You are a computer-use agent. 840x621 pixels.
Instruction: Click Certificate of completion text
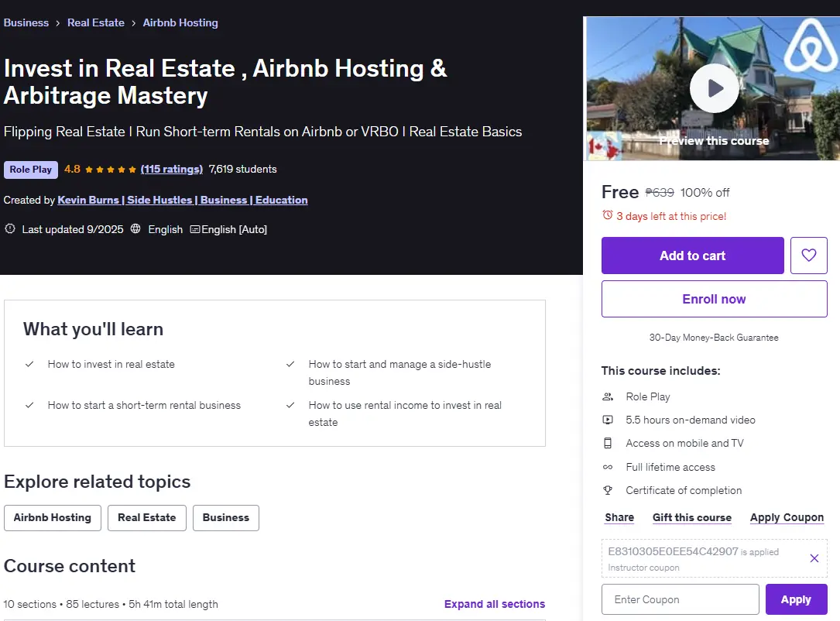[x=684, y=490]
